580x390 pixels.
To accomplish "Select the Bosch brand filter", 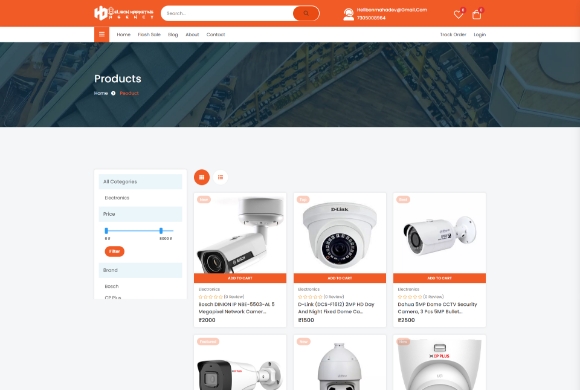I will pos(112,286).
